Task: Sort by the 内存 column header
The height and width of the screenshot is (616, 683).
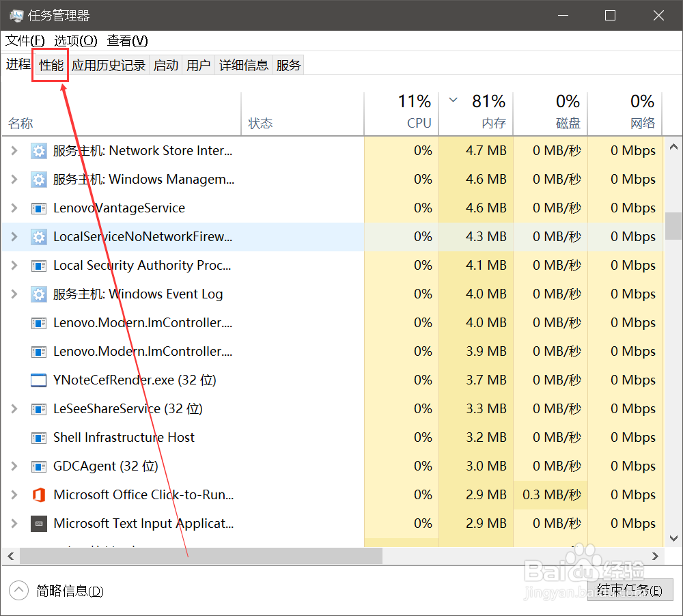Action: point(476,113)
